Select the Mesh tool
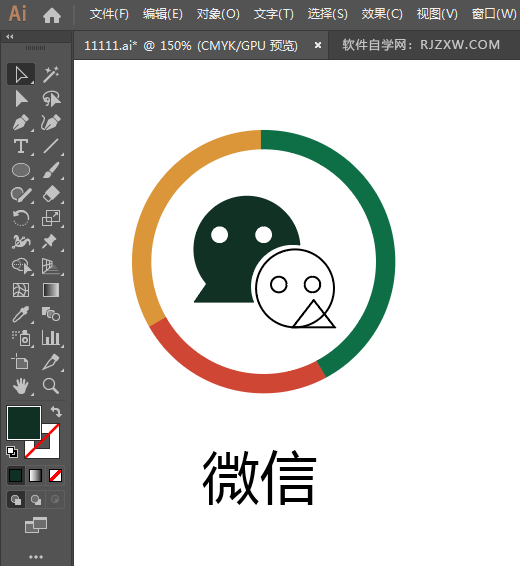 [x=21, y=290]
